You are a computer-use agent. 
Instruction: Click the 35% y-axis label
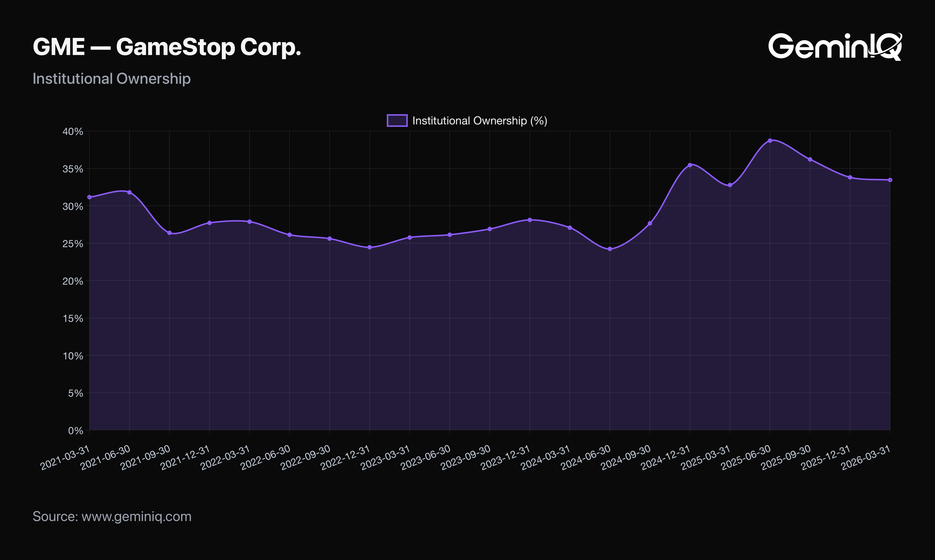coord(73,169)
